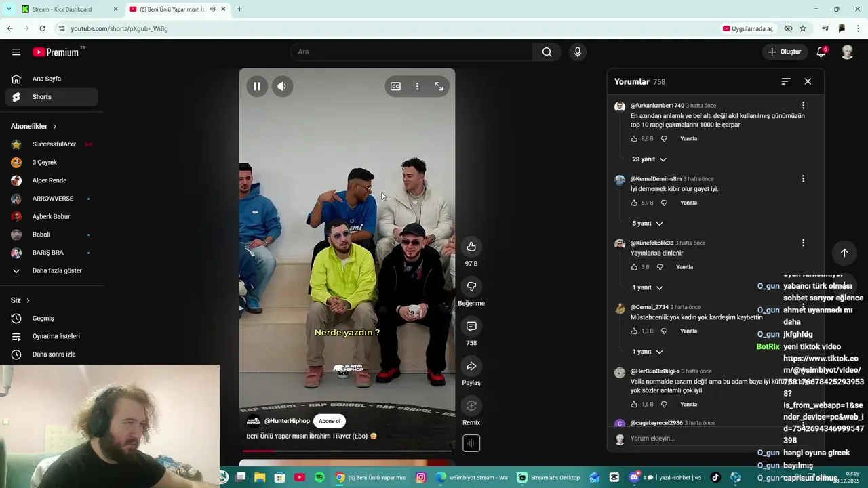
Task: Open the Short's three-dot options menu
Action: pos(417,86)
